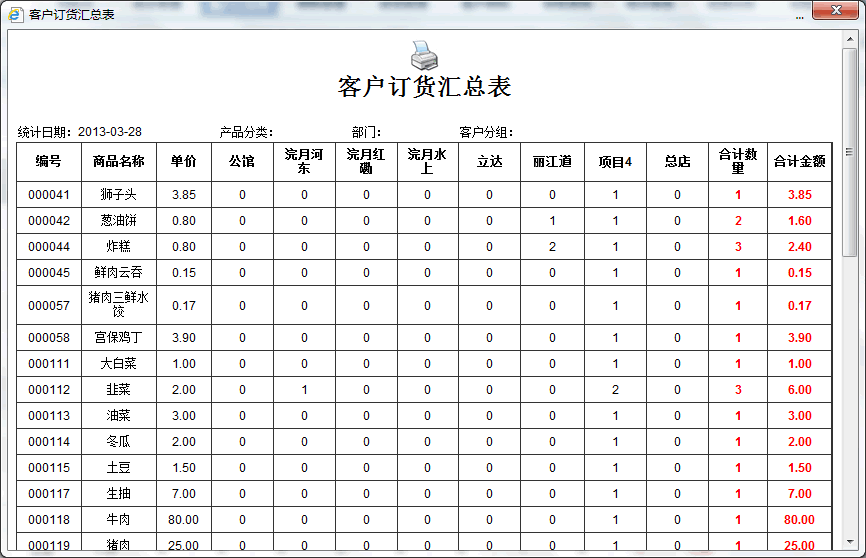This screenshot has height=558, width=866.
Task: Select the 生抽 product name cell
Action: (x=119, y=493)
